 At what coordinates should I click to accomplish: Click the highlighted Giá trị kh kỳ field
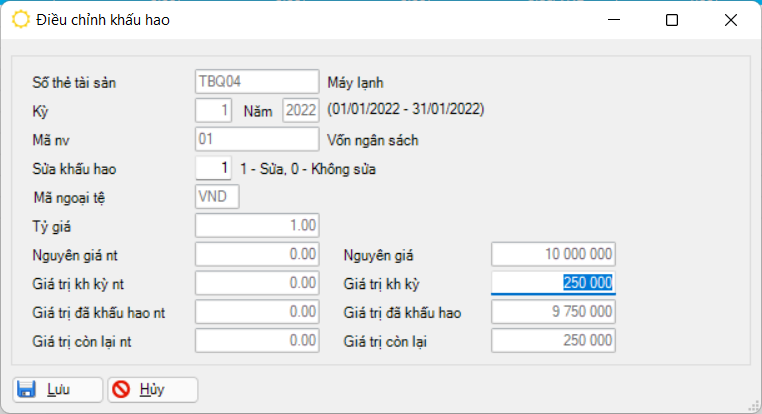553,284
